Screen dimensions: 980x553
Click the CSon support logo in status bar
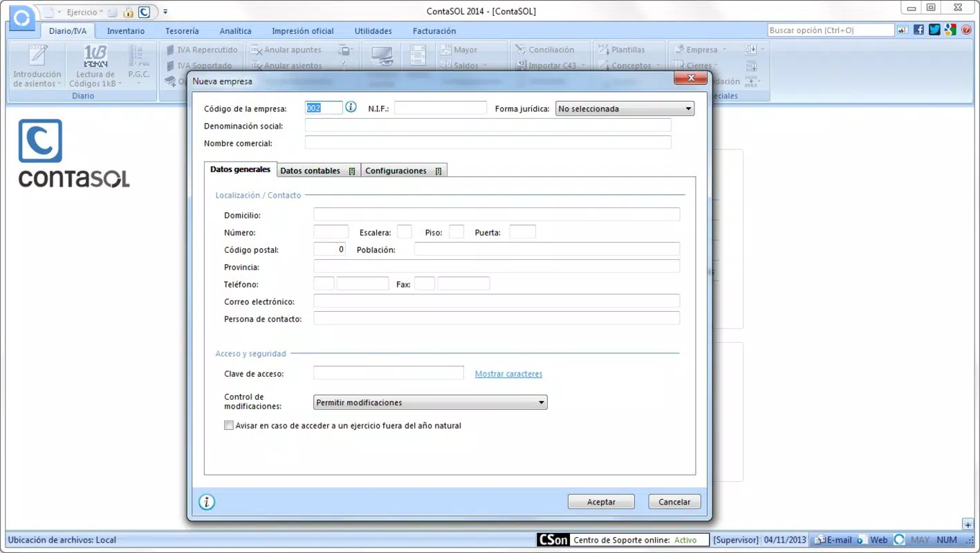tap(553, 540)
